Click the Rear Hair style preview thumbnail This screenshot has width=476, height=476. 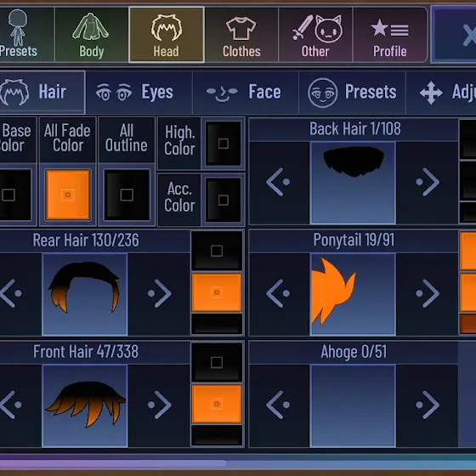(x=85, y=294)
